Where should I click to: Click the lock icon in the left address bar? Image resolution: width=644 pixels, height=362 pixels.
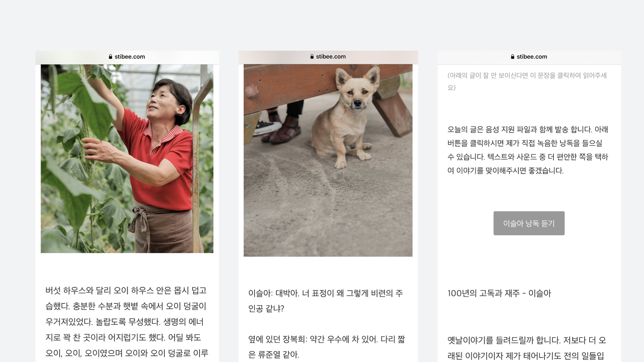(x=110, y=57)
